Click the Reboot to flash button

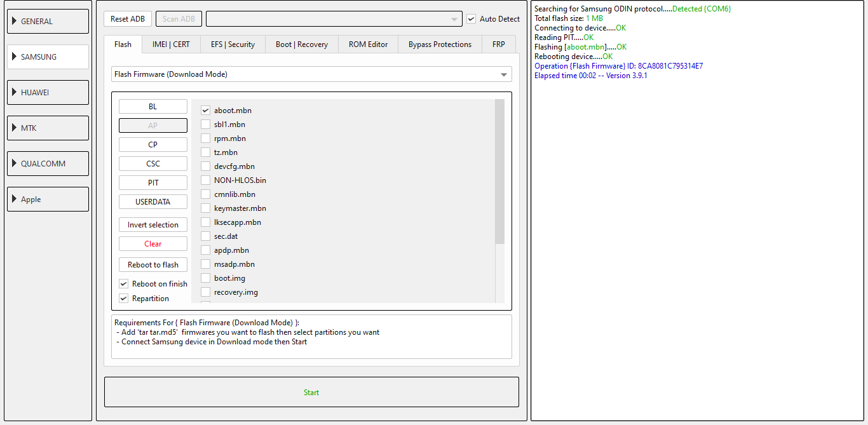click(x=153, y=265)
